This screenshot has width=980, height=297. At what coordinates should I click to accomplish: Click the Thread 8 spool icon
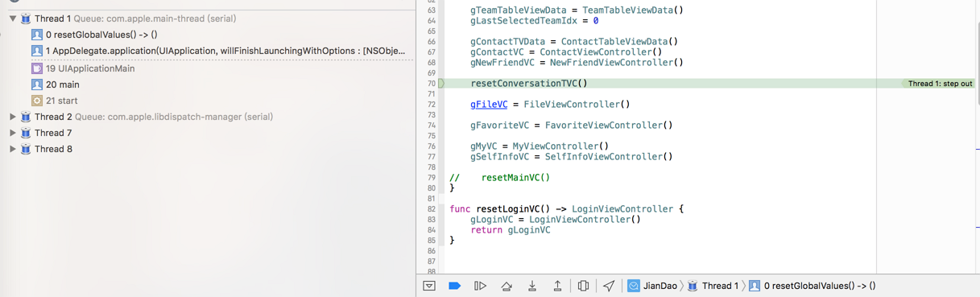pyautogui.click(x=26, y=149)
